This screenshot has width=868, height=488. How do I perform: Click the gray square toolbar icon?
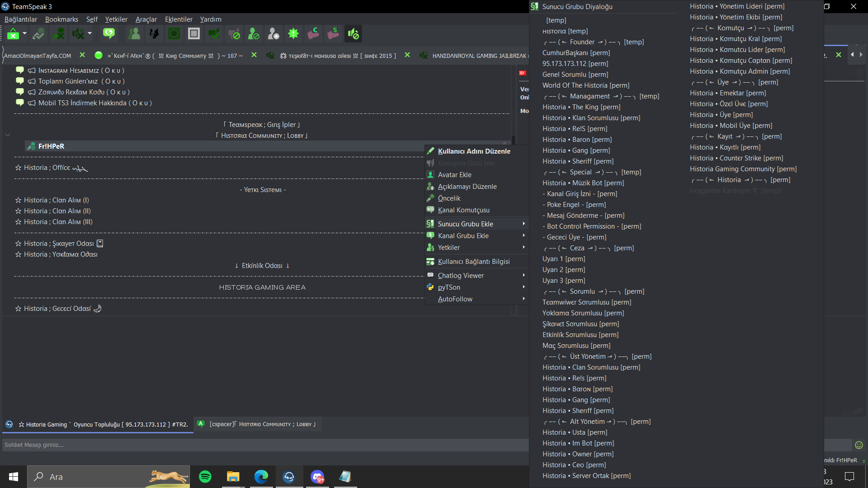point(194,34)
